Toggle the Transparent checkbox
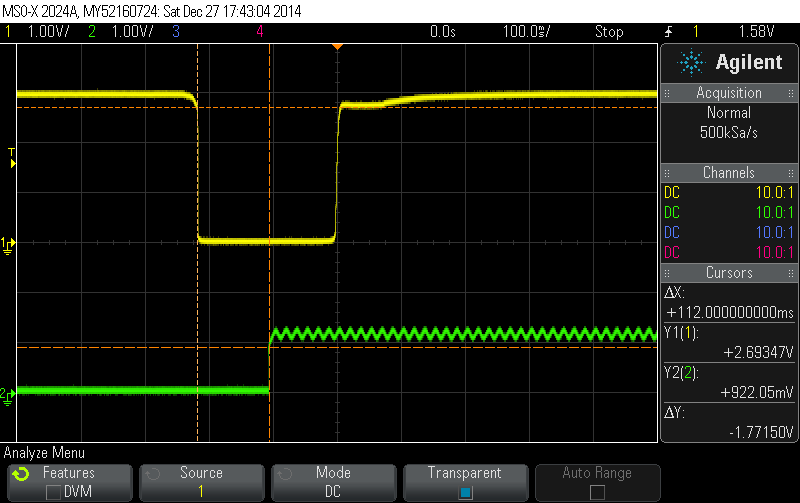 [x=465, y=492]
